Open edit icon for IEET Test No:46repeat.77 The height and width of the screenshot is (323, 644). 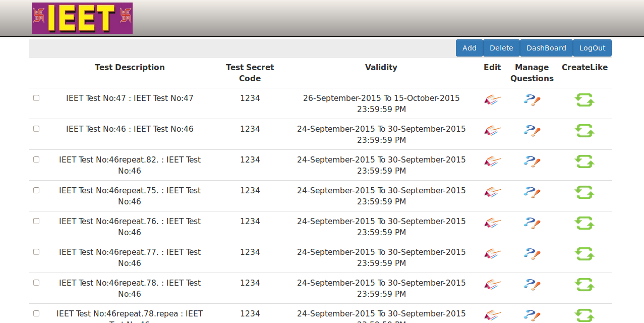(492, 254)
